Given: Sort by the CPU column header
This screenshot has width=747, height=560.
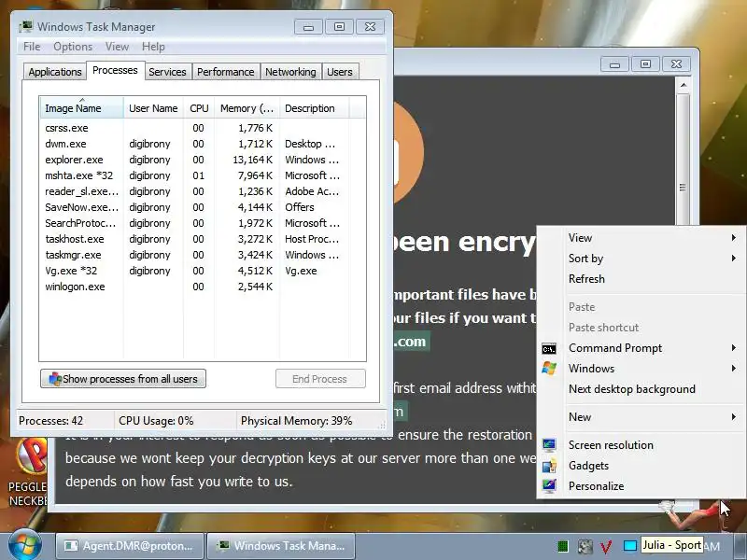Looking at the screenshot, I should click(199, 108).
